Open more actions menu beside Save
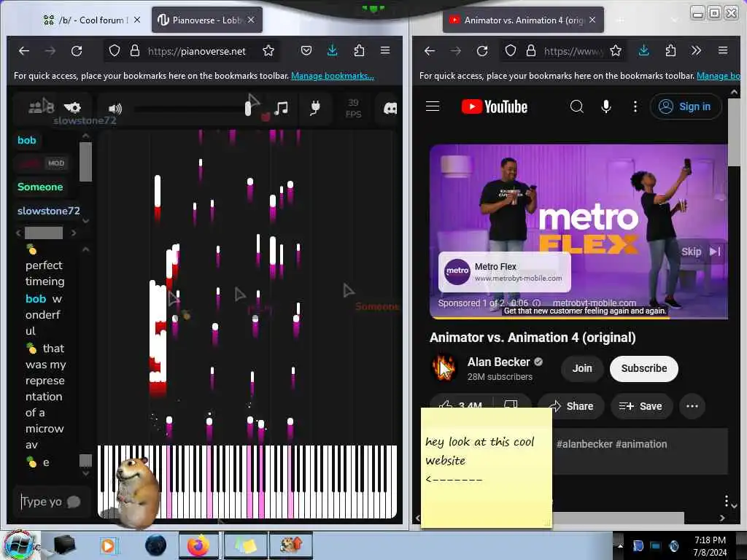 click(692, 406)
